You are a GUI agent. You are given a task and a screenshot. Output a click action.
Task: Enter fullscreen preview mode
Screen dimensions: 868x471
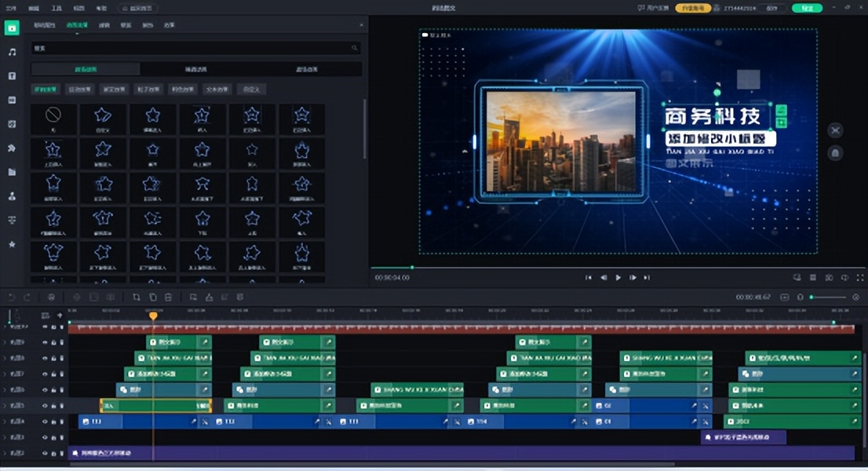tap(859, 277)
